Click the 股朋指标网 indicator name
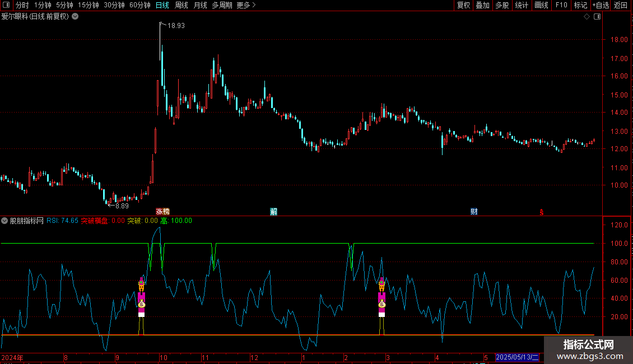Screen dimensions: 633x364 (27, 221)
